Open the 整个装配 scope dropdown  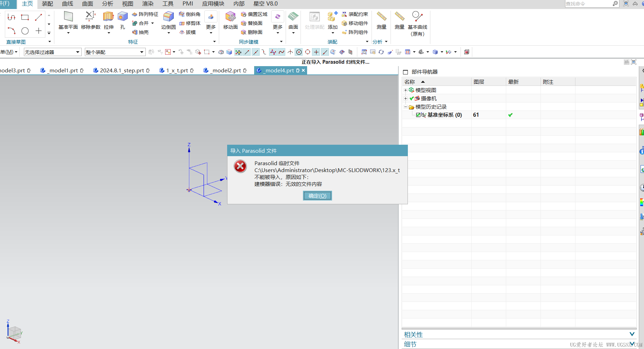click(142, 52)
